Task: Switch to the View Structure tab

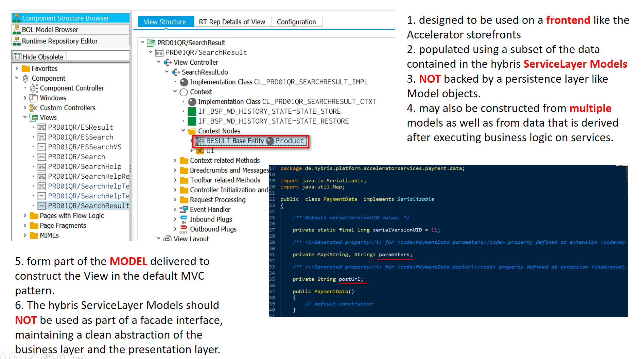Action: coord(166,22)
